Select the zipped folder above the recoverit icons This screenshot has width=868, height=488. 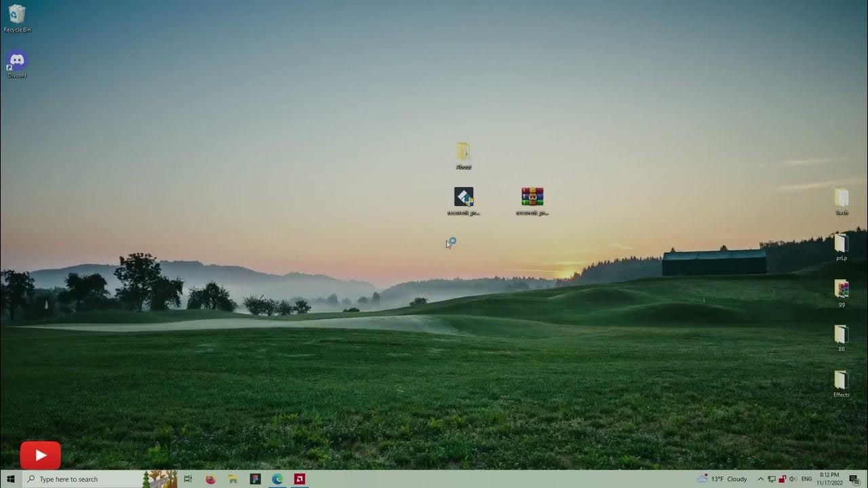pyautogui.click(x=463, y=156)
